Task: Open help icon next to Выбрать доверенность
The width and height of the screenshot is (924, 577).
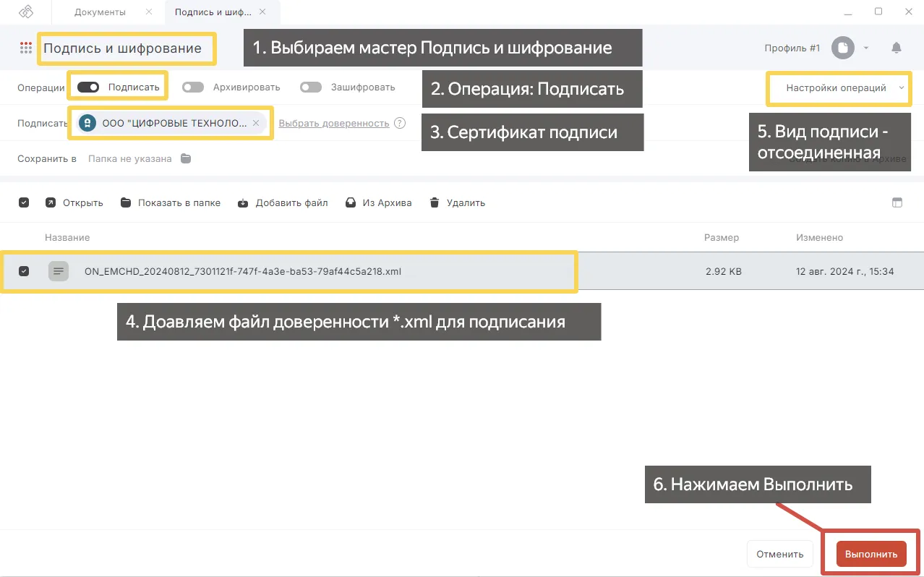Action: click(400, 123)
